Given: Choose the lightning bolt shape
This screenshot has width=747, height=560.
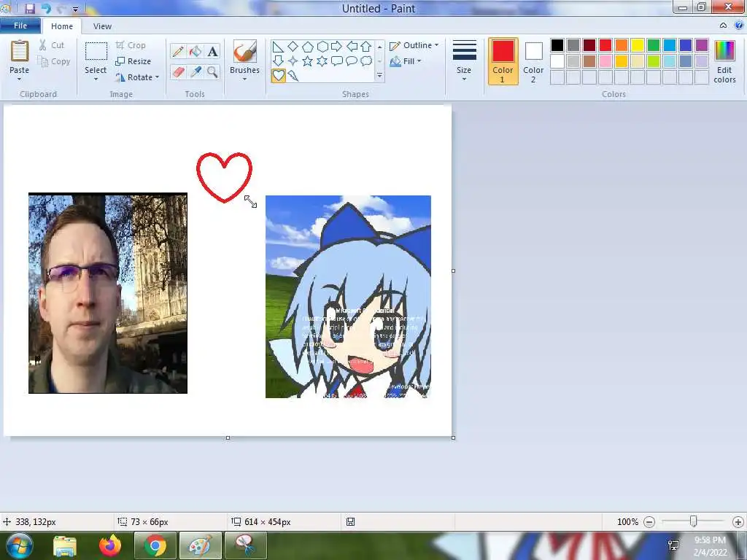Looking at the screenshot, I should click(293, 76).
